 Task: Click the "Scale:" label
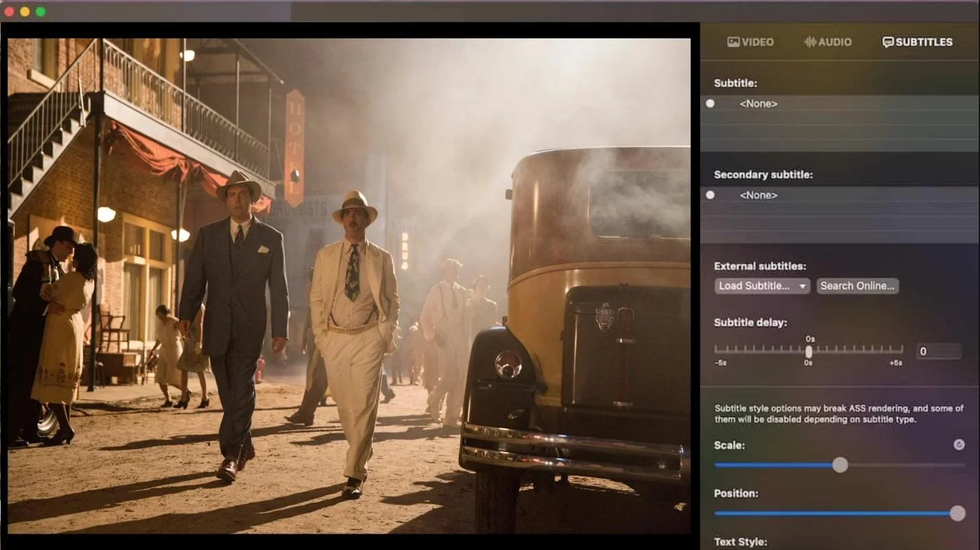[730, 445]
